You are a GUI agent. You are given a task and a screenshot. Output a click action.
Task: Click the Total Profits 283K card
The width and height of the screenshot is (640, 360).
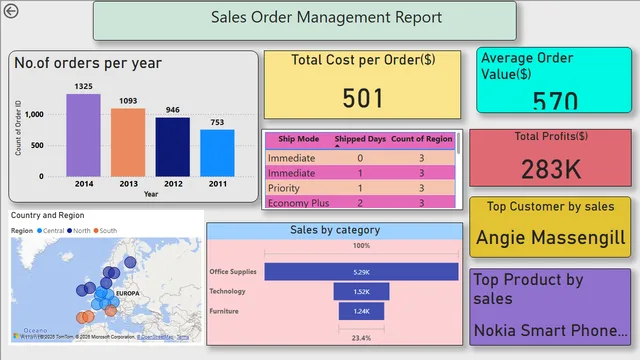point(551,158)
